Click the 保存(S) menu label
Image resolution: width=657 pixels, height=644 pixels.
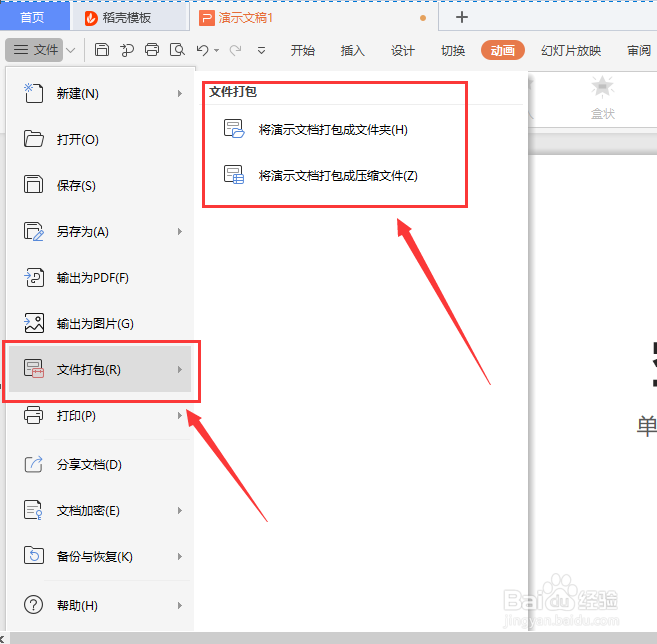click(76, 186)
